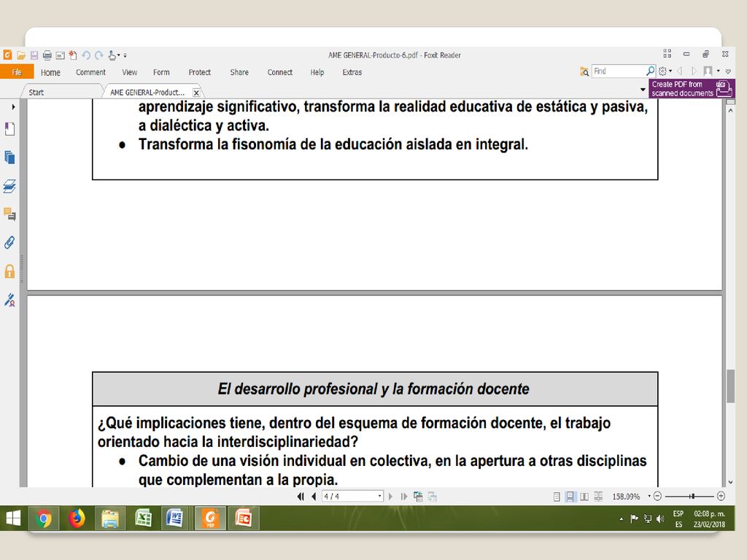Open Excel from the Windows taskbar
This screenshot has height=560, width=747.
(144, 518)
